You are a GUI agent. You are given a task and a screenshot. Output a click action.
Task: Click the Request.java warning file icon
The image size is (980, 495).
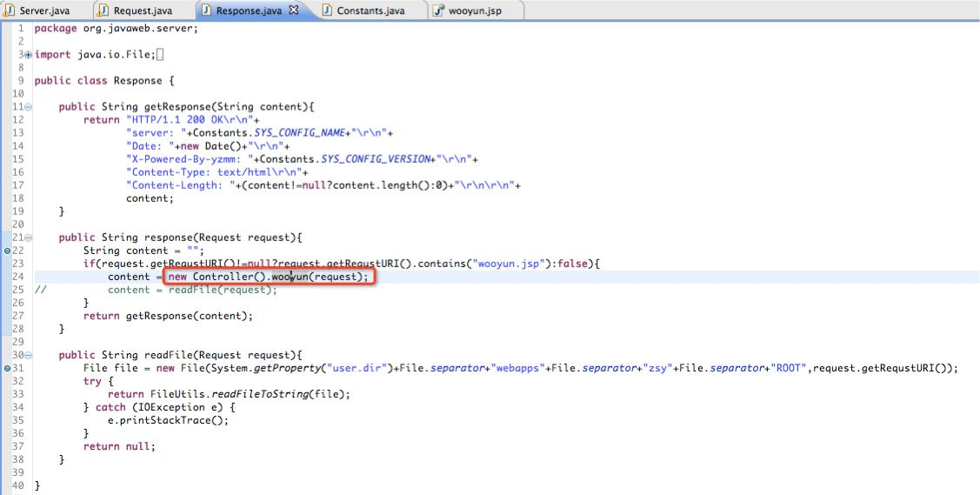click(103, 10)
